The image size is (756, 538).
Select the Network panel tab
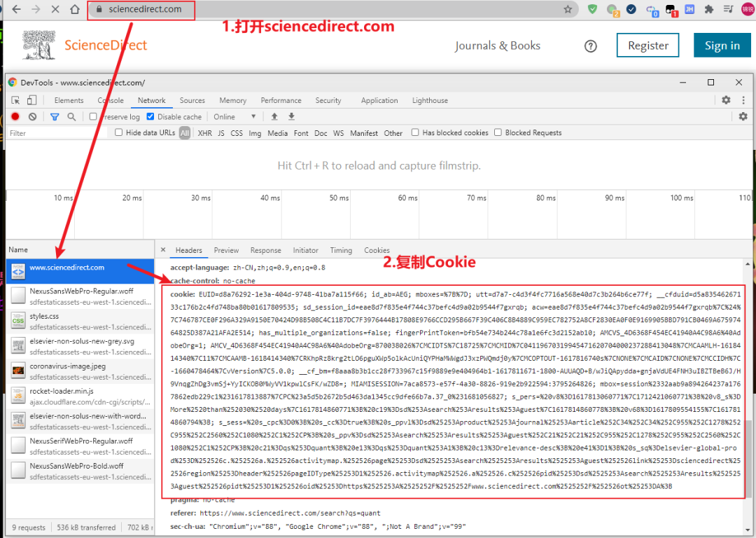151,100
